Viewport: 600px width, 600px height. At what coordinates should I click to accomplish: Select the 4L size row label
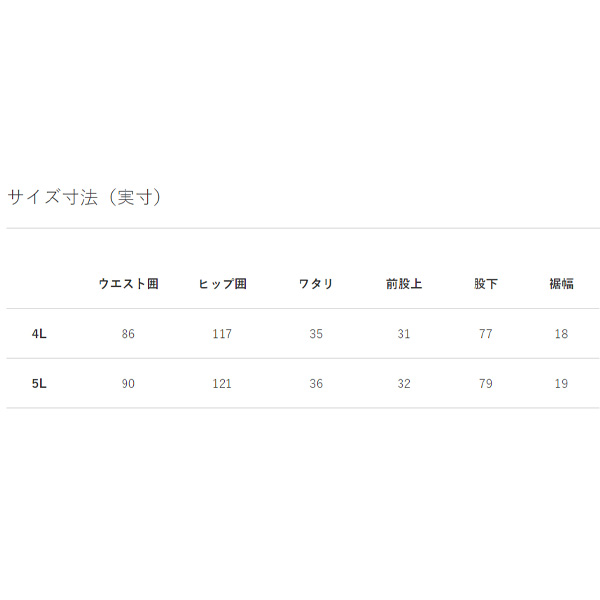click(39, 334)
